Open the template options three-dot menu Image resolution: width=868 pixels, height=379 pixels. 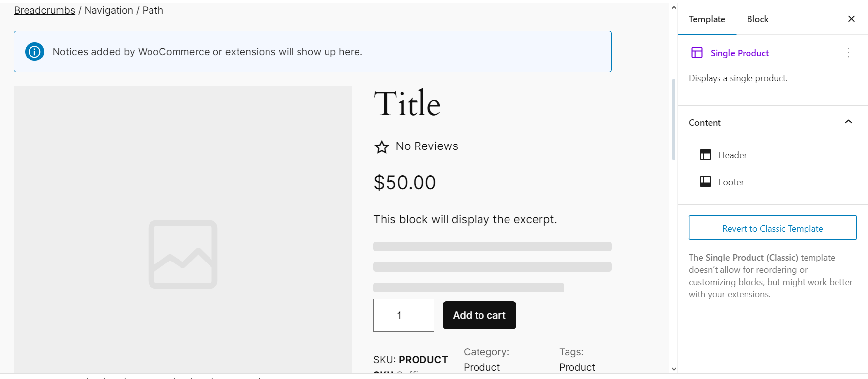[848, 53]
